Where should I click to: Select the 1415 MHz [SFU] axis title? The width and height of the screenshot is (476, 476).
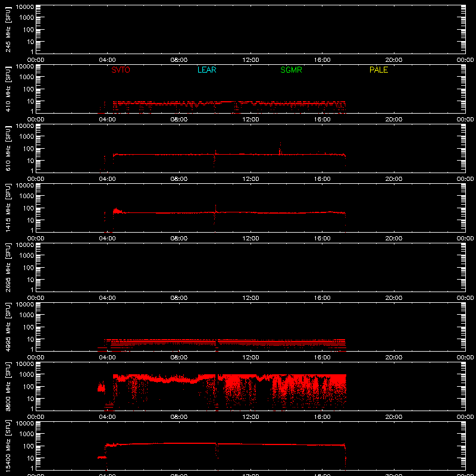coord(8,208)
